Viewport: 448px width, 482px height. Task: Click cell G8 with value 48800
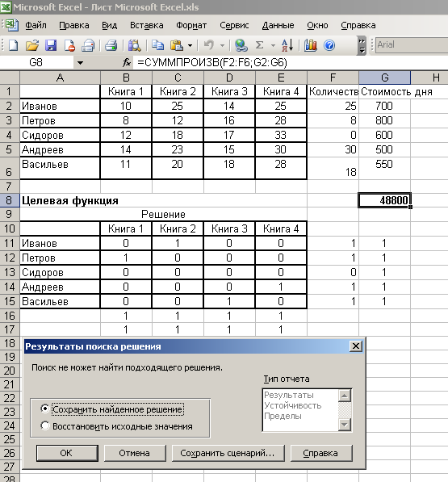pyautogui.click(x=385, y=200)
